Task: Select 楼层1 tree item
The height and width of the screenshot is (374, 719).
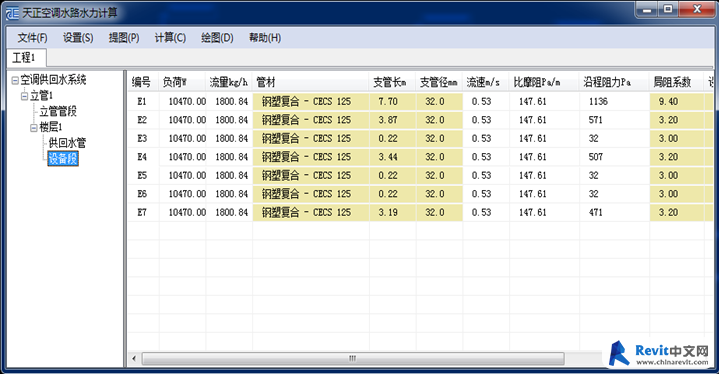Action: tap(51, 127)
